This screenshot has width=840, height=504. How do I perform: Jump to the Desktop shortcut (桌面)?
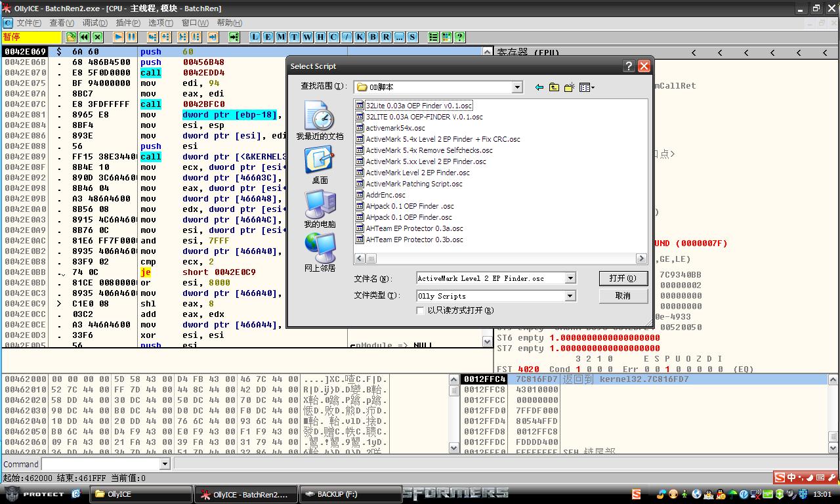click(320, 164)
